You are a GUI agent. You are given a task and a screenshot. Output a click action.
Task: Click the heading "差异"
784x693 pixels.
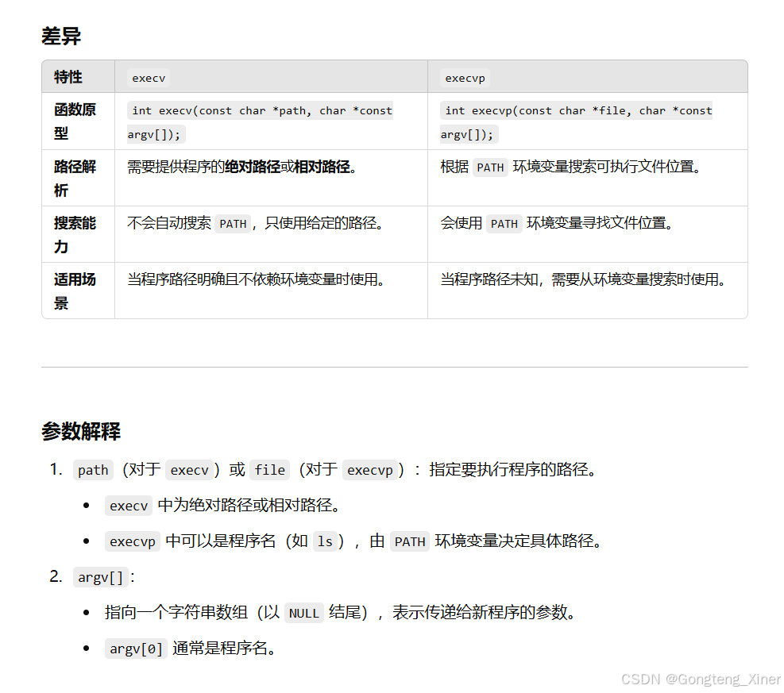click(61, 36)
